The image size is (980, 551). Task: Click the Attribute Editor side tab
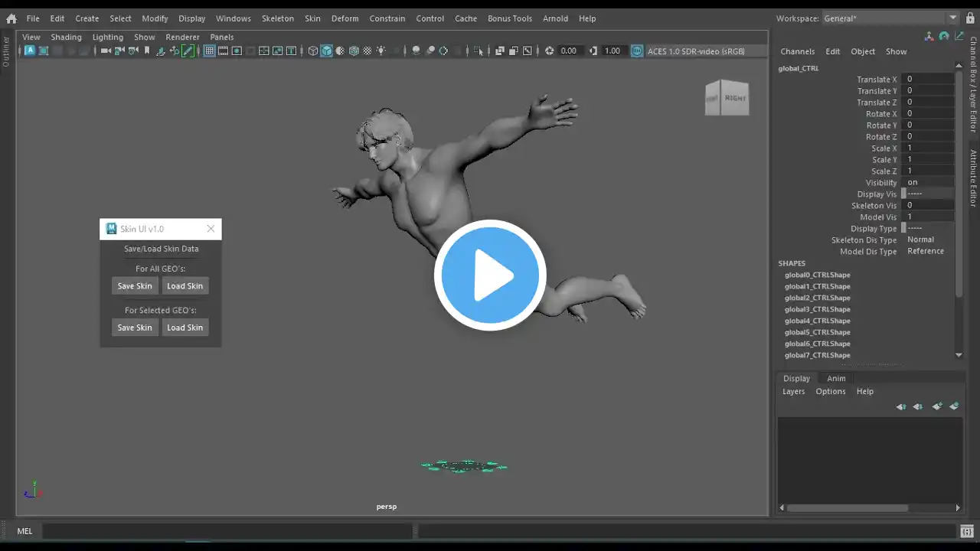[x=973, y=178]
